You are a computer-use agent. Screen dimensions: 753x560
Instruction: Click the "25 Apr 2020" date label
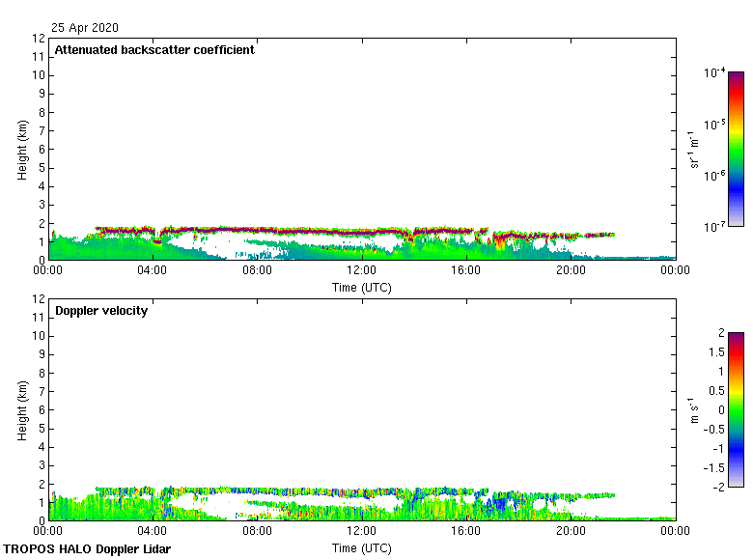pos(86,28)
